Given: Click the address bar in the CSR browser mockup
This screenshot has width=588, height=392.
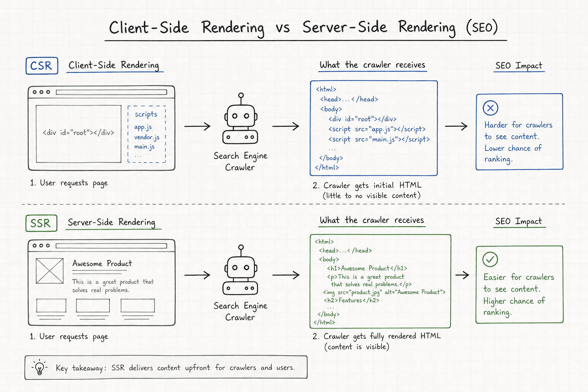Looking at the screenshot, I should 111,92.
